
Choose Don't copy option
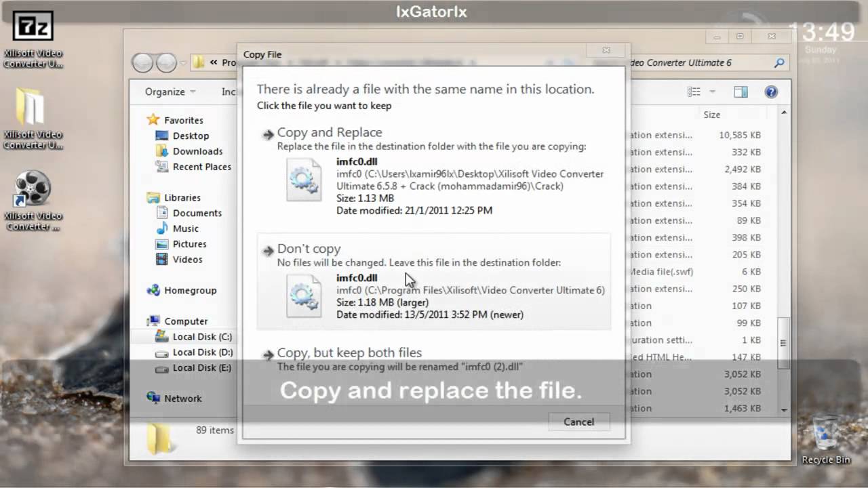tap(433, 281)
